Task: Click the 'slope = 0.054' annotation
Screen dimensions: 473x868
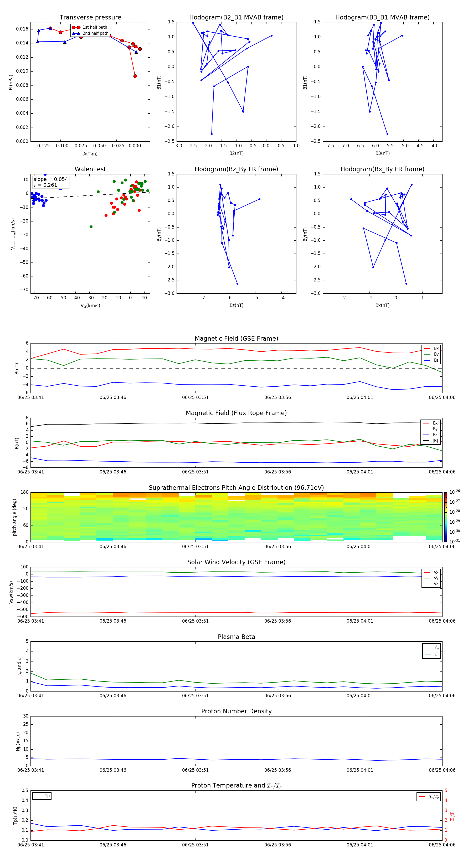Action: pyautogui.click(x=51, y=179)
